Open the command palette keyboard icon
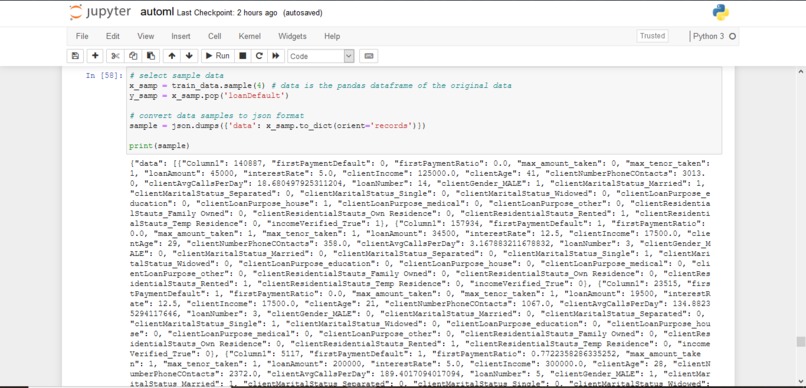Viewport: 806px width, 388px height. (x=369, y=56)
